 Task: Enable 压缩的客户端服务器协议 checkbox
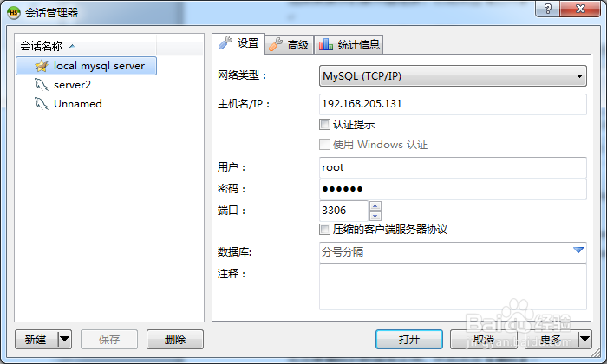click(324, 230)
